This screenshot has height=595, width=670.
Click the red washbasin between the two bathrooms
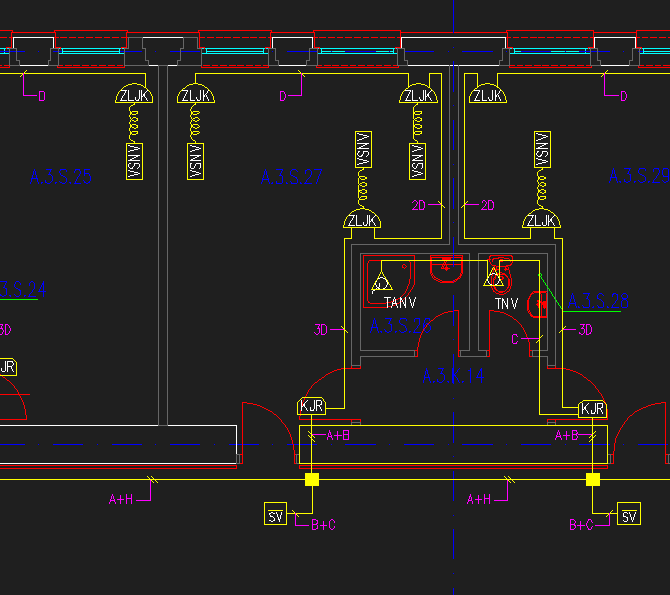445,267
